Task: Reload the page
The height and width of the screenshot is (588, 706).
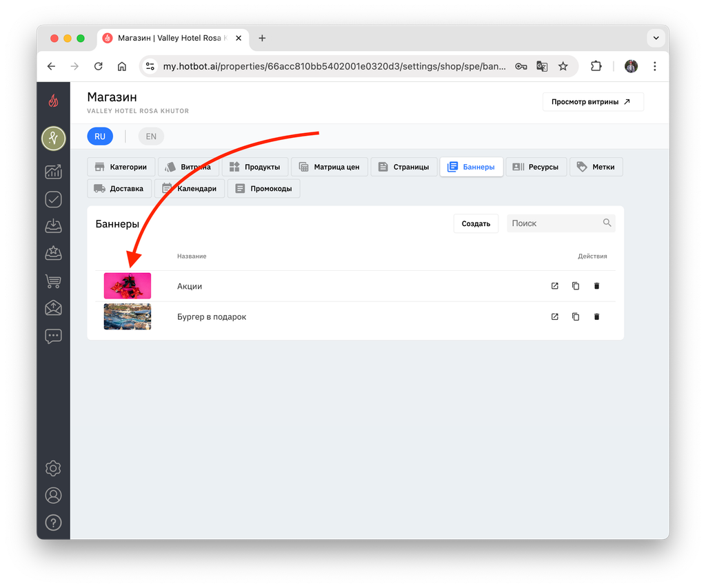Action: click(98, 67)
